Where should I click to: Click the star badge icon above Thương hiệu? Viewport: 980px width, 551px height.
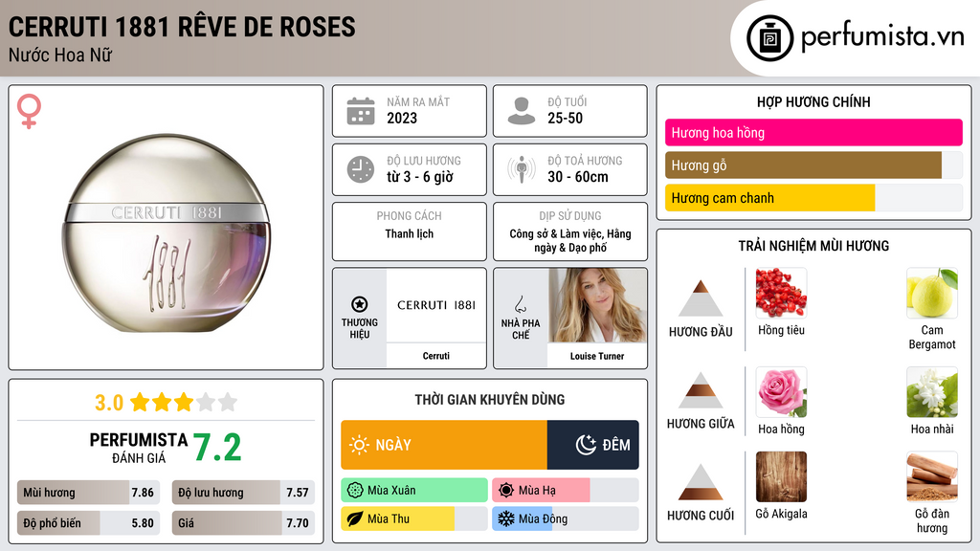360,304
